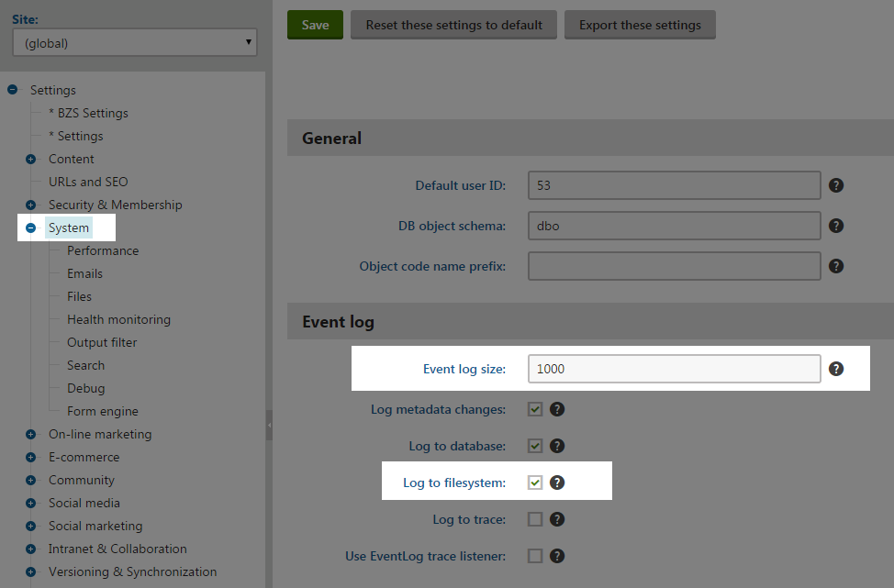Expand the Community tree node
The image size is (894, 588).
tap(31, 480)
